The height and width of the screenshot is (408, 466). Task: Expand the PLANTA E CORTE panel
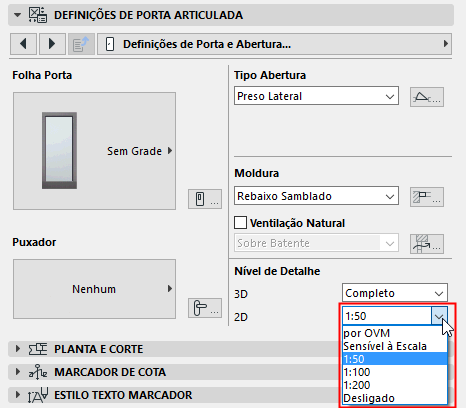click(99, 349)
